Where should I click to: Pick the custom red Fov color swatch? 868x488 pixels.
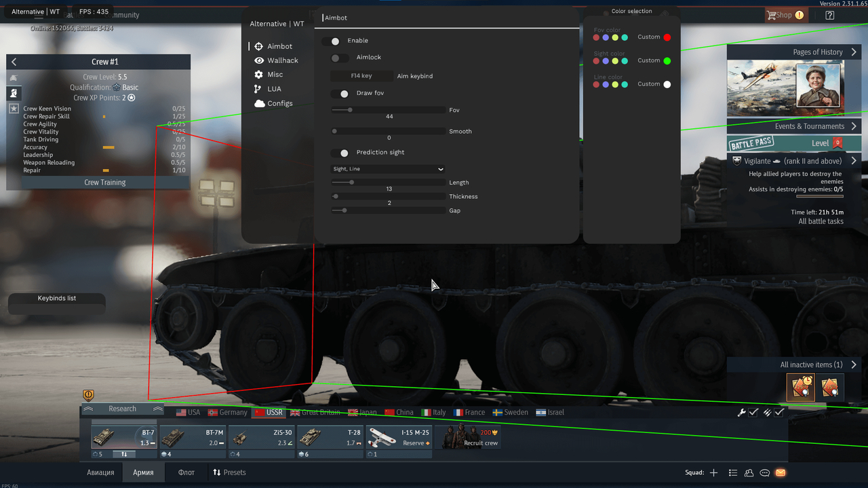[667, 37]
